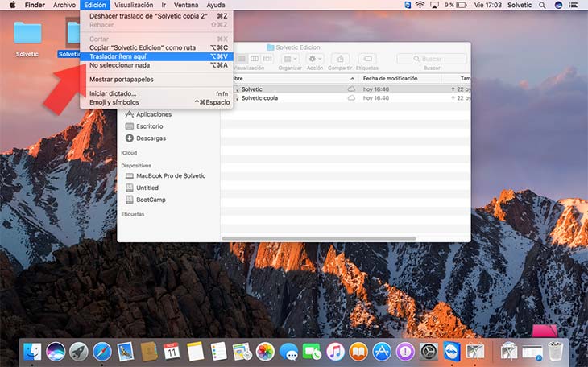This screenshot has width=588, height=367.
Task: Open the Finder menu
Action: (35, 5)
